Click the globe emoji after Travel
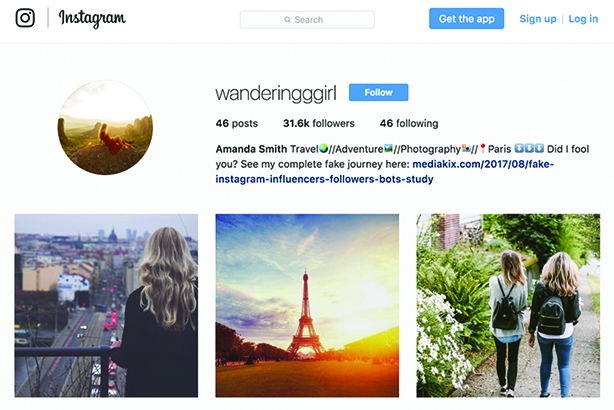The width and height of the screenshot is (614, 410). (x=323, y=148)
